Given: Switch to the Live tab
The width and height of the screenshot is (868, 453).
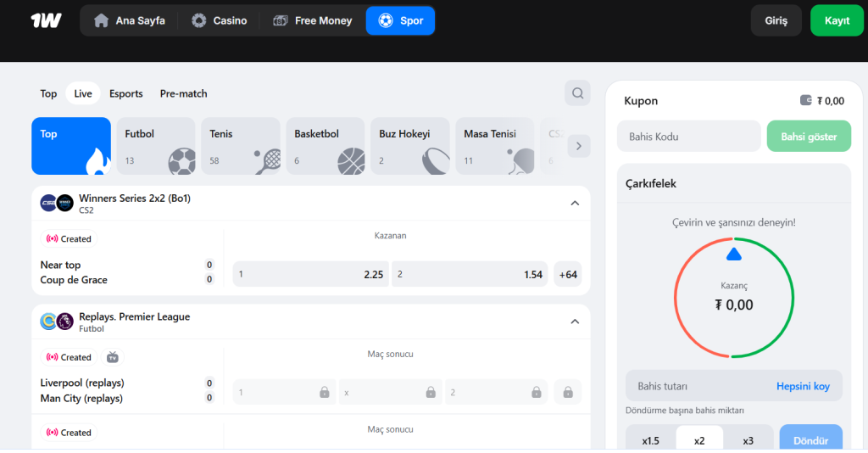Looking at the screenshot, I should (83, 93).
